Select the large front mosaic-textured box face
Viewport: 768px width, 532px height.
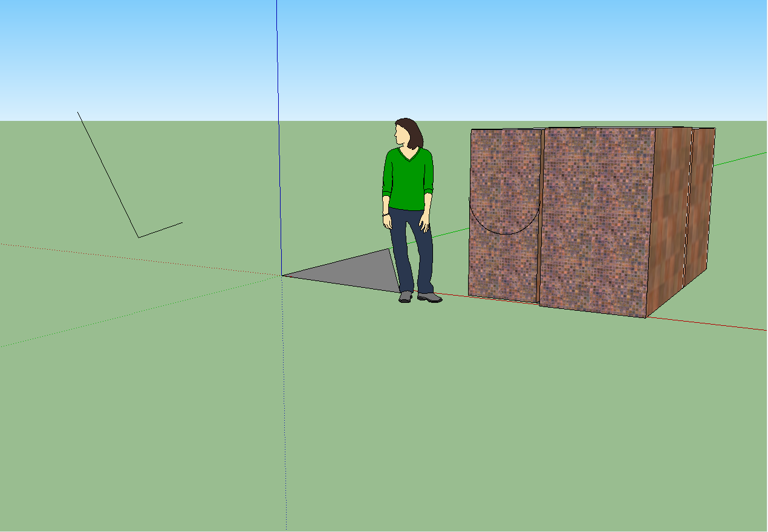point(596,221)
